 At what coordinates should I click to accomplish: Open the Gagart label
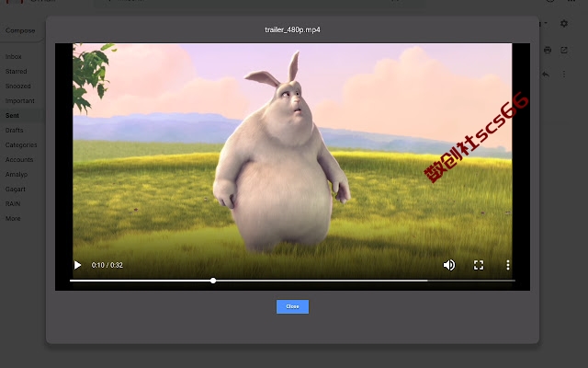tap(16, 189)
